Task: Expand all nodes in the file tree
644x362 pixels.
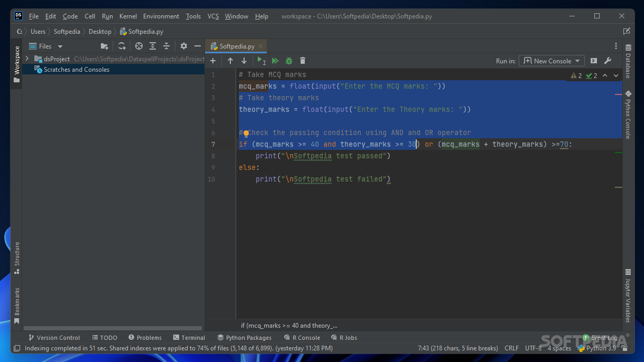Action: 153,46
